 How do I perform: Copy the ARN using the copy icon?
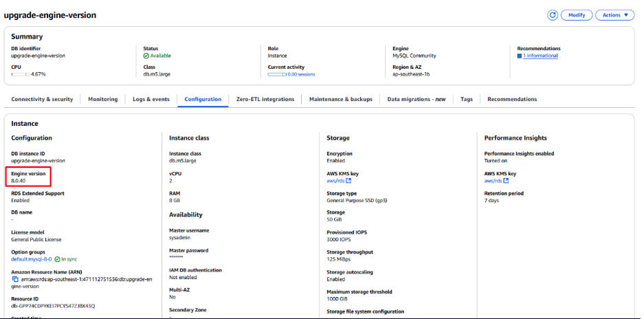click(x=15, y=279)
